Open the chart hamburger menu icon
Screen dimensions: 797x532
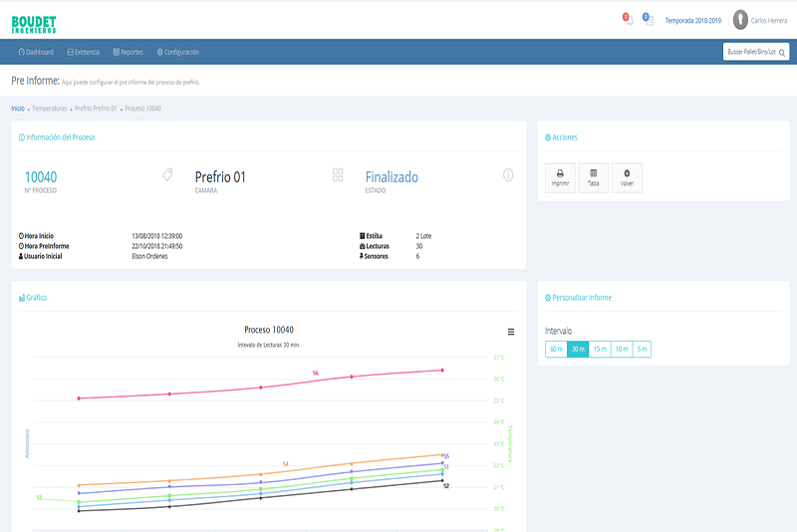tap(511, 332)
